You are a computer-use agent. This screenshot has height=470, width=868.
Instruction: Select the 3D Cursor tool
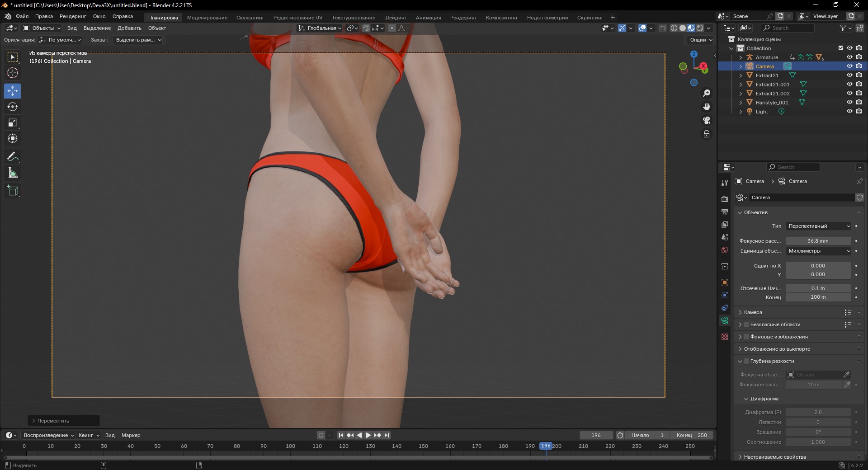point(13,73)
